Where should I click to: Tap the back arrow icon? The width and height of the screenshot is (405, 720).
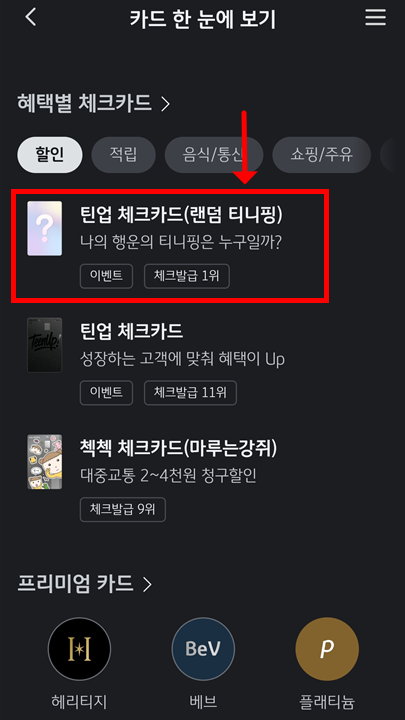click(x=30, y=18)
